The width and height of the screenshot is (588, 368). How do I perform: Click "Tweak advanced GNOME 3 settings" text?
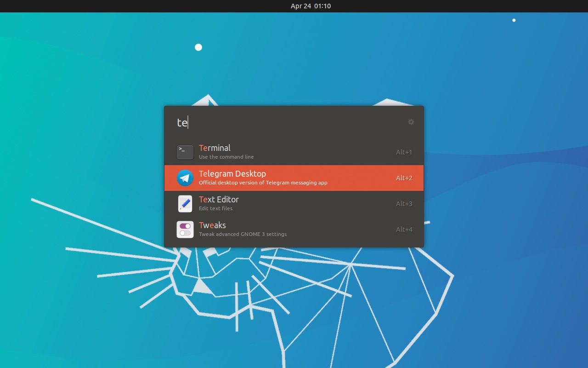pos(243,234)
